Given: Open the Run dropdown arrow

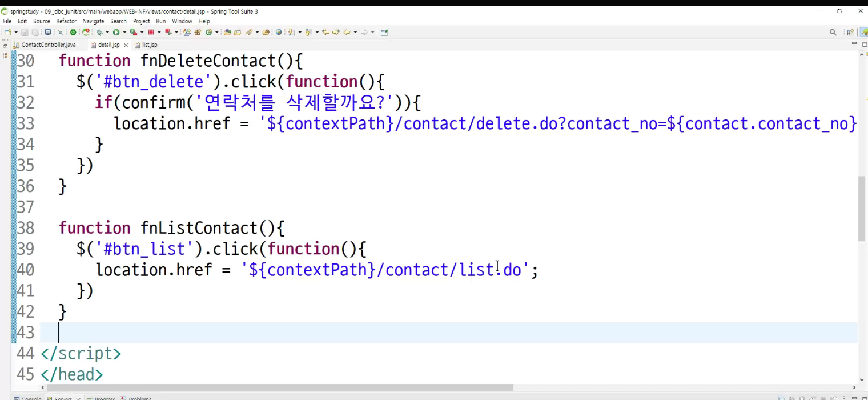Looking at the screenshot, I should coord(124,33).
